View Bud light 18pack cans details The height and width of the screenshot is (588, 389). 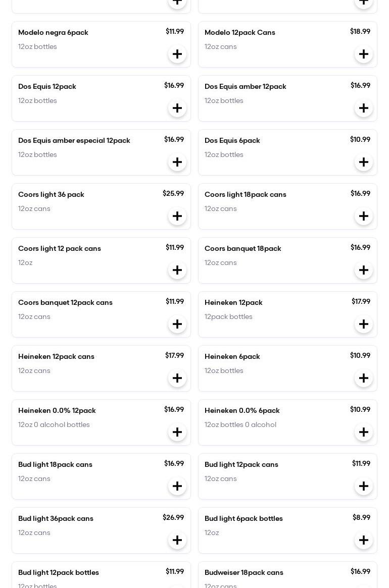pyautogui.click(x=55, y=465)
